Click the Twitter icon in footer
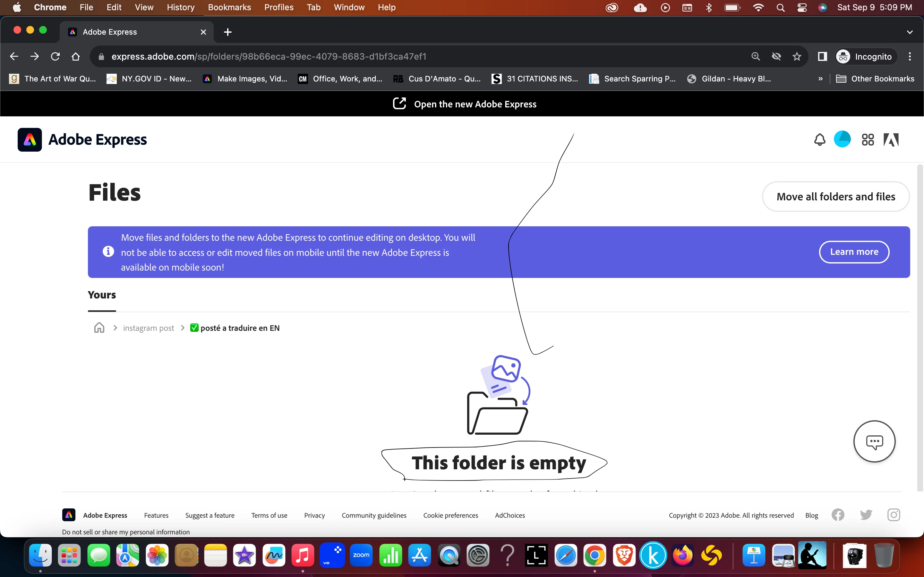 tap(866, 515)
